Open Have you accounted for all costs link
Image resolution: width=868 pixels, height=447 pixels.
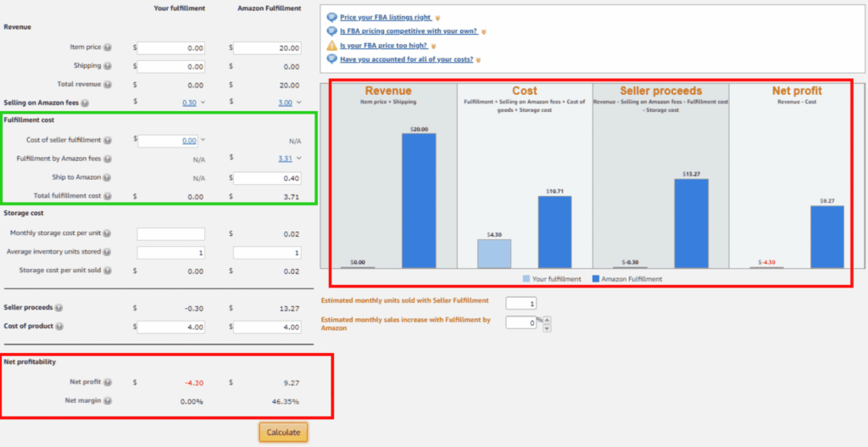(406, 59)
